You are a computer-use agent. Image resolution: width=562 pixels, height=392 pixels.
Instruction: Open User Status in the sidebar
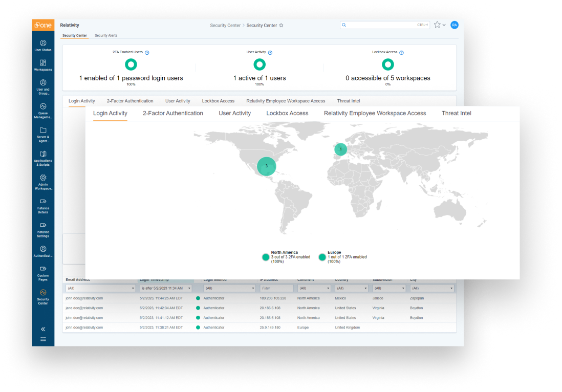[x=43, y=46]
